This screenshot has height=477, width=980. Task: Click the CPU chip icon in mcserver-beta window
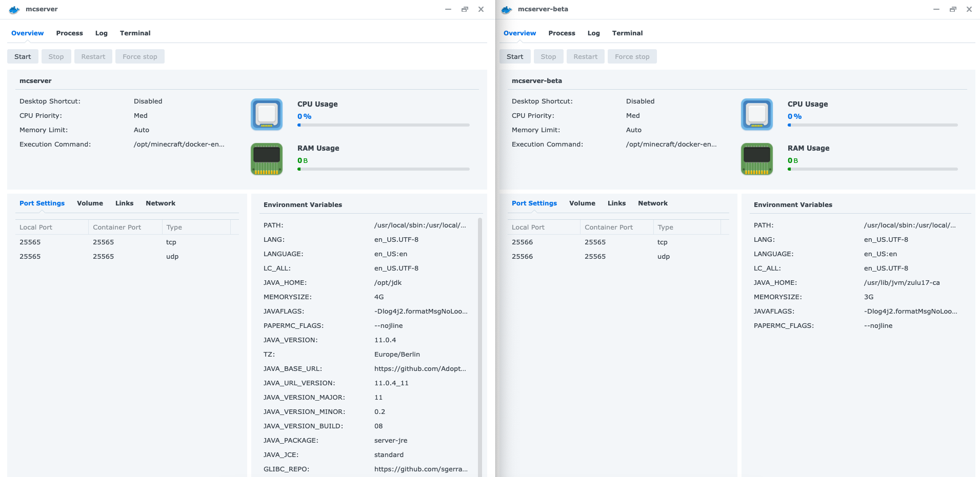pos(757,114)
